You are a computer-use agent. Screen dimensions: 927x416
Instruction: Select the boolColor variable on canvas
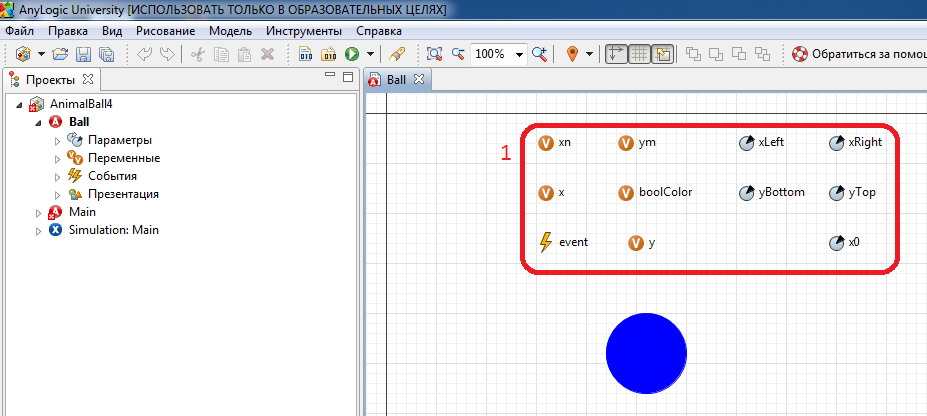click(654, 193)
